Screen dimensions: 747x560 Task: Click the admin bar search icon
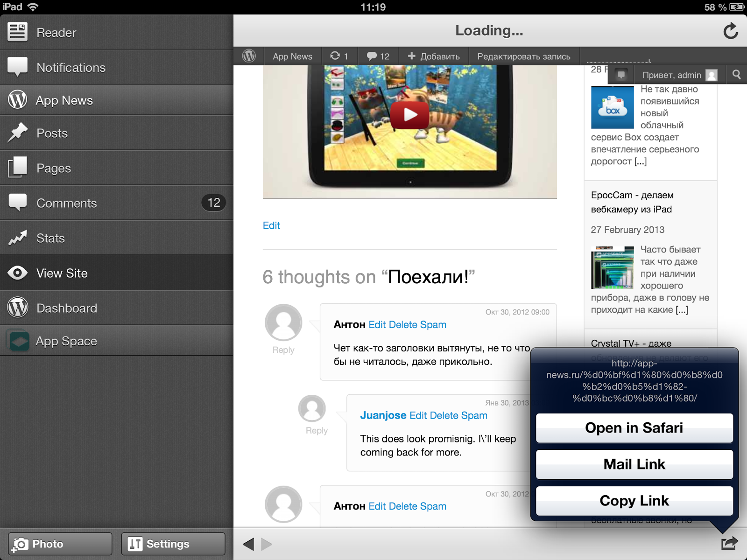[x=737, y=75]
